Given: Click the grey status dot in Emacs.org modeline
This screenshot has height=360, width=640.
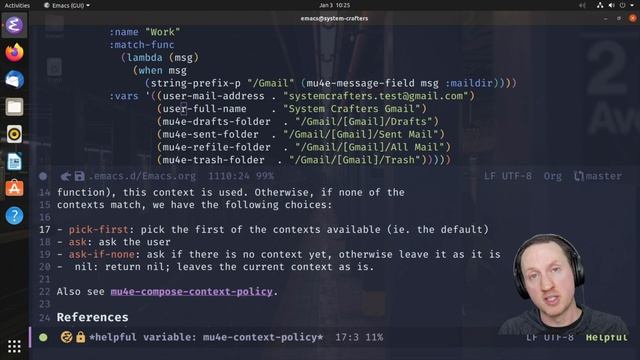Looking at the screenshot, I should pyautogui.click(x=43, y=176).
